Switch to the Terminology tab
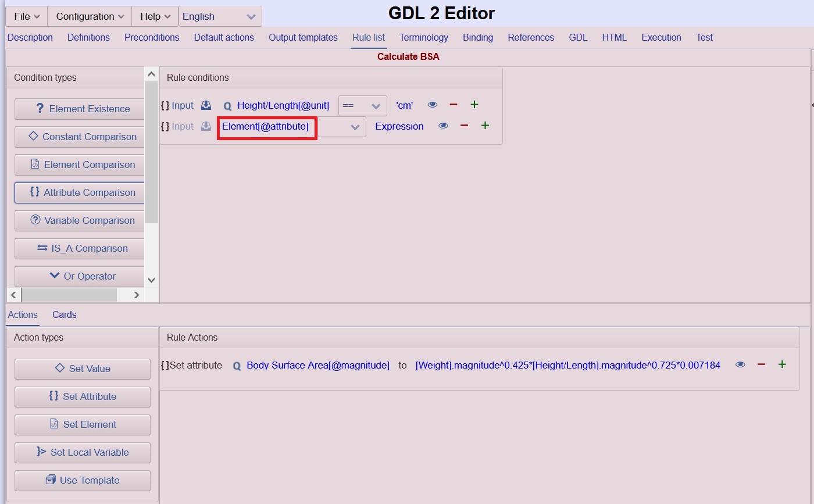The width and height of the screenshot is (814, 504). [x=424, y=37]
